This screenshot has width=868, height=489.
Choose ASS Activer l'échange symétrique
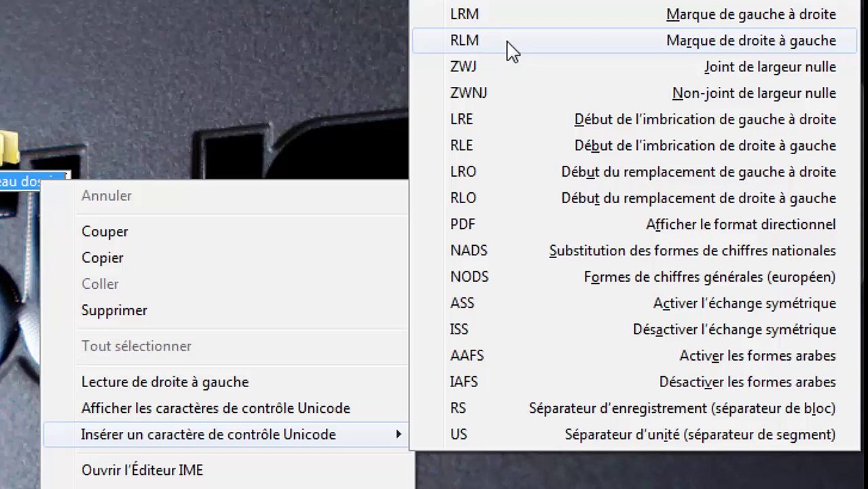pyautogui.click(x=634, y=304)
